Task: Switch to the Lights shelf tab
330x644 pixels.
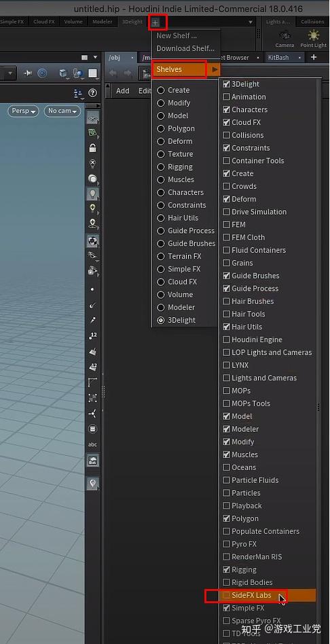Action: (278, 22)
